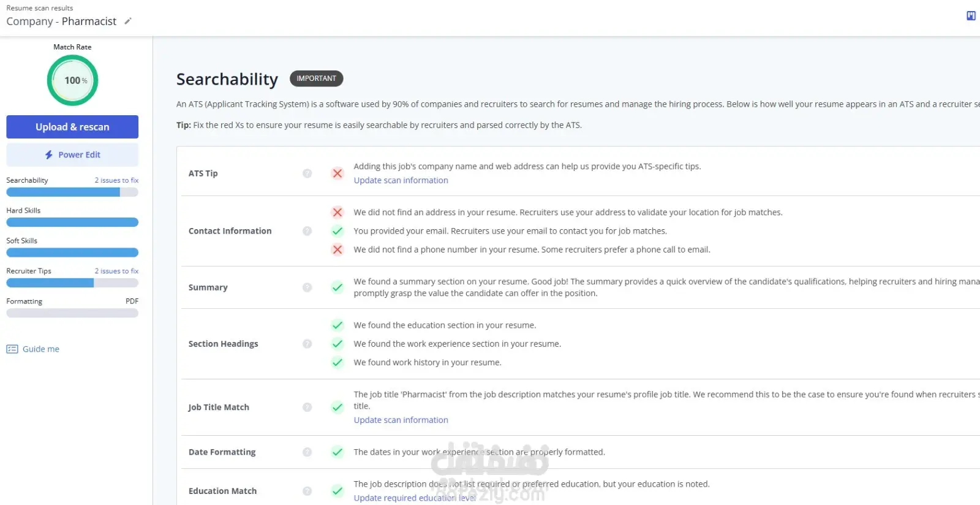Click the Soft Skills progress bar
The height and width of the screenshot is (505, 980).
(x=72, y=252)
